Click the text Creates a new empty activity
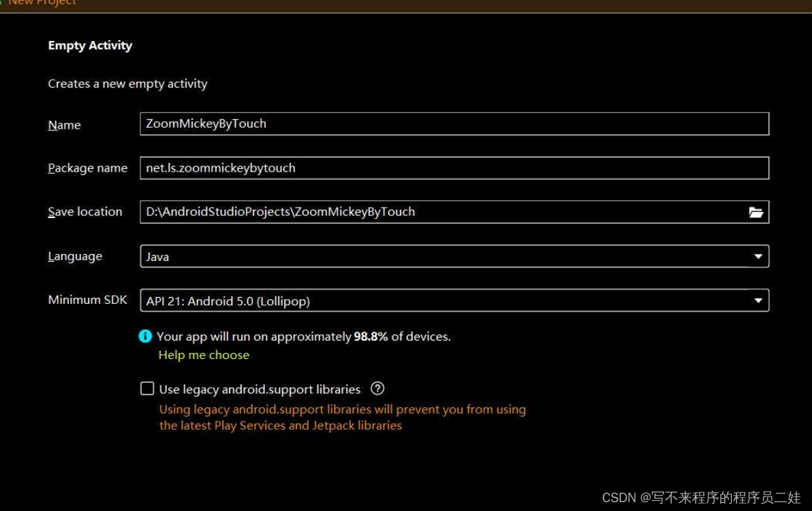This screenshot has height=511, width=812. pyautogui.click(x=127, y=84)
